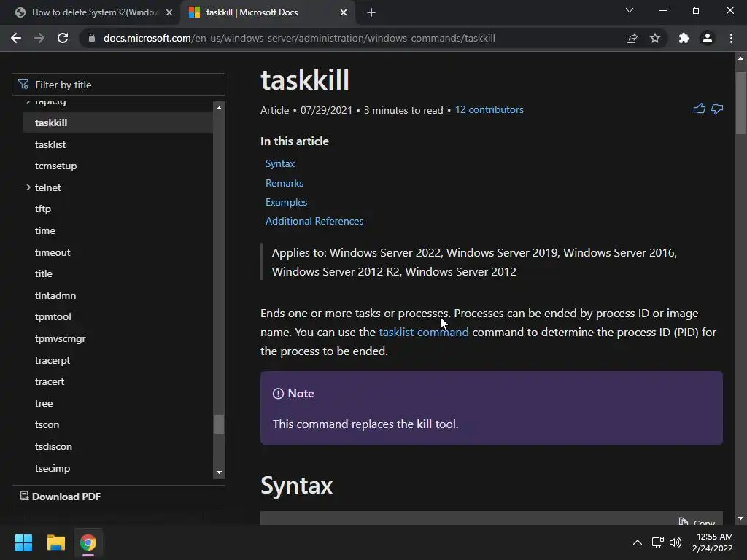747x560 pixels.
Task: Click the sidebar scrollbar thumb
Action: coord(219,424)
